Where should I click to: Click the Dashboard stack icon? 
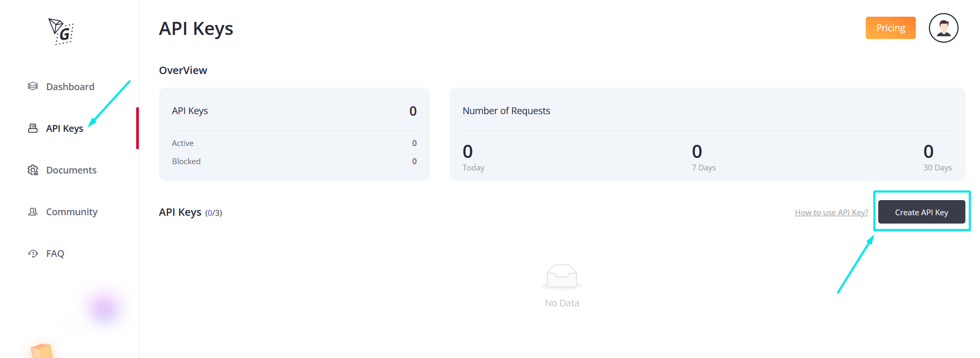coord(33,86)
